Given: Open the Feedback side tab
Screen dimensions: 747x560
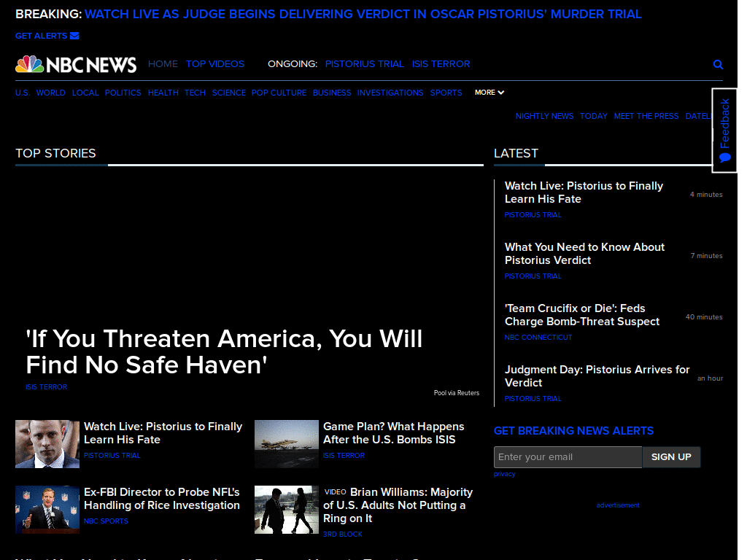Looking at the screenshot, I should (x=724, y=130).
